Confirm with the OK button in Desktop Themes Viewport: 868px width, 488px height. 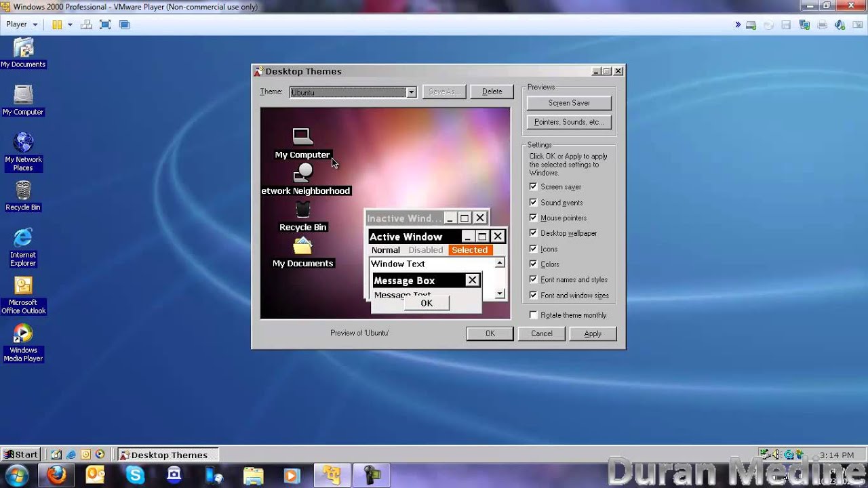click(x=490, y=333)
